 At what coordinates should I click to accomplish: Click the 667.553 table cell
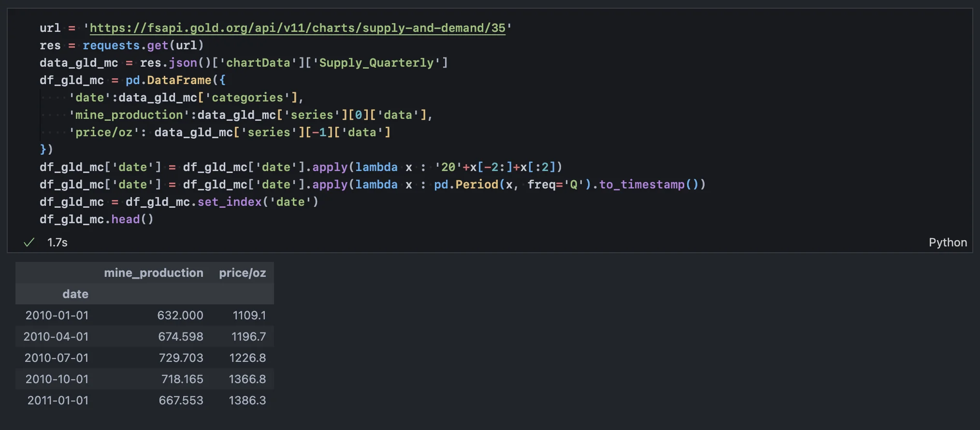tap(181, 401)
